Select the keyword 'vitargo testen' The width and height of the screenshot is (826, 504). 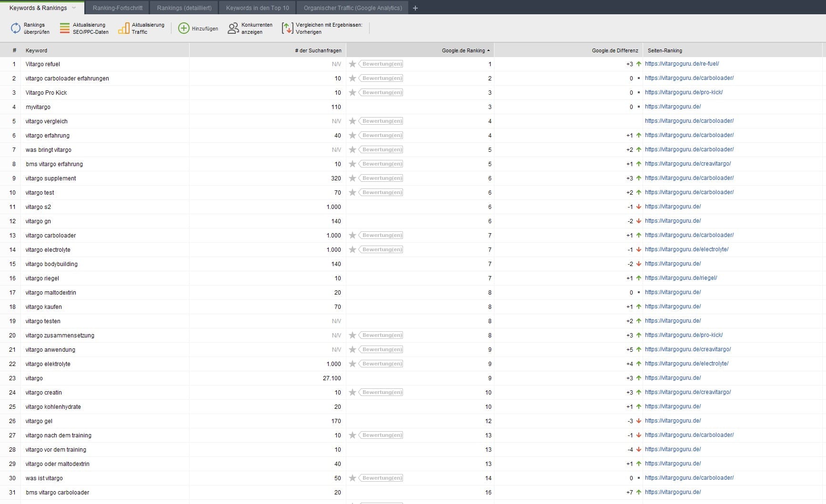click(43, 321)
